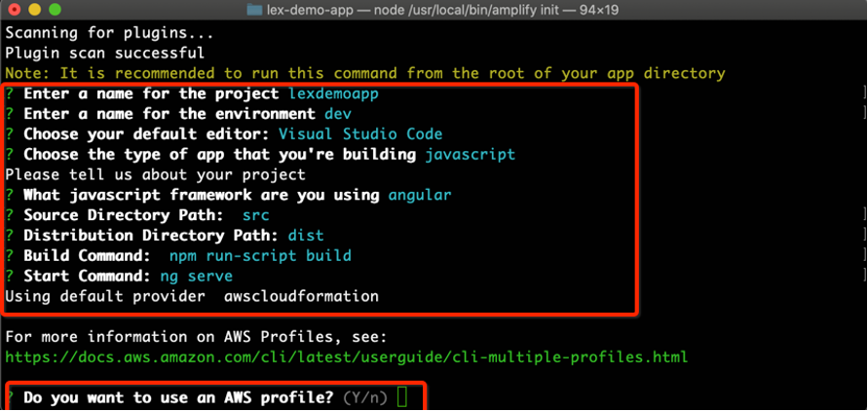Click the 'Build Command:' label
This screenshot has height=411, width=868.
(x=87, y=256)
